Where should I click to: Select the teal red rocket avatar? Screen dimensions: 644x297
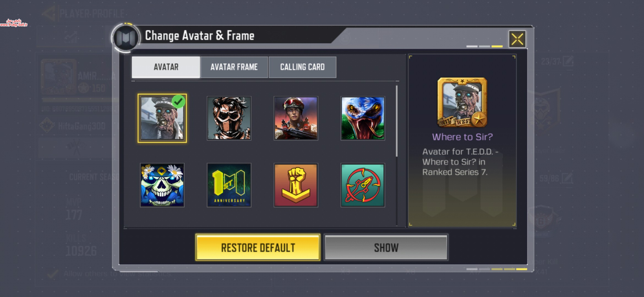click(363, 185)
